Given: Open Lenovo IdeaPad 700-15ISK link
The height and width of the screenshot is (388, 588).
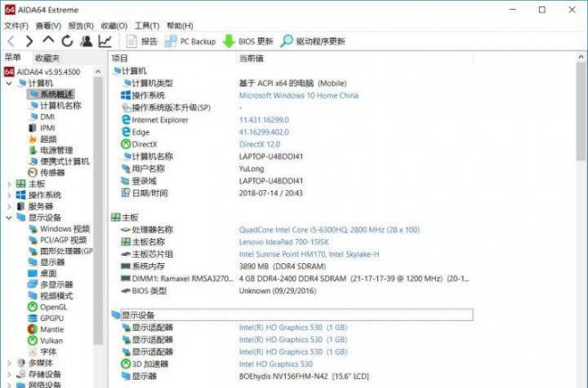Looking at the screenshot, I should [x=284, y=242].
